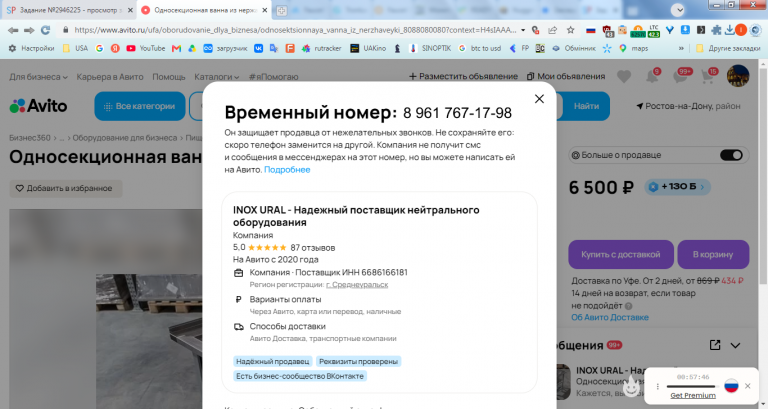This screenshot has width=768, height=409.
Task: Open the favorites heart icon in header
Action: point(624,76)
